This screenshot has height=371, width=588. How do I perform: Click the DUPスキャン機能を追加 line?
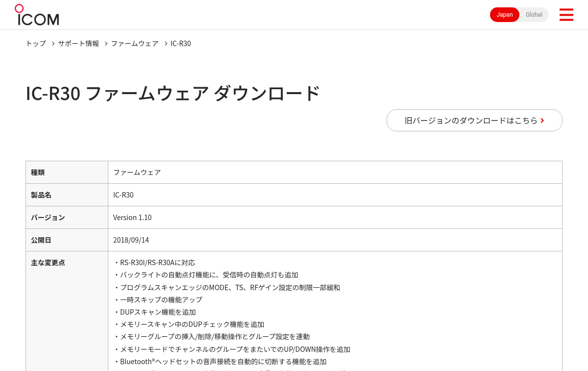point(155,312)
